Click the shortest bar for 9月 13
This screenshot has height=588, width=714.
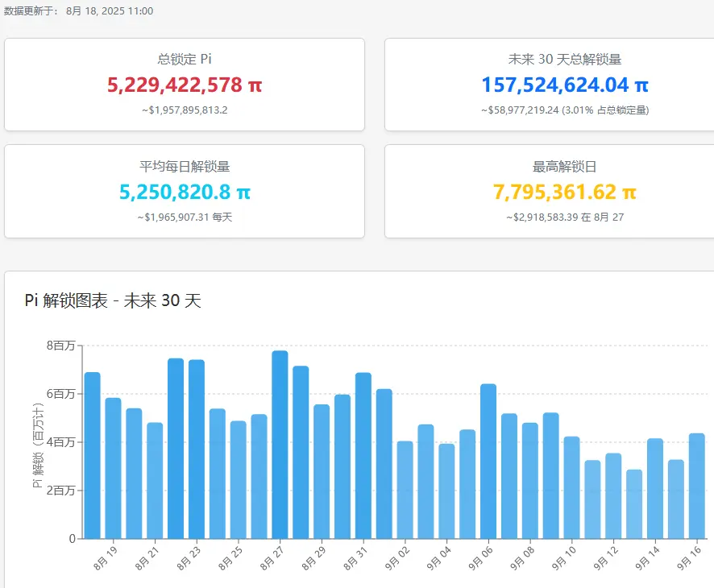pos(634,504)
